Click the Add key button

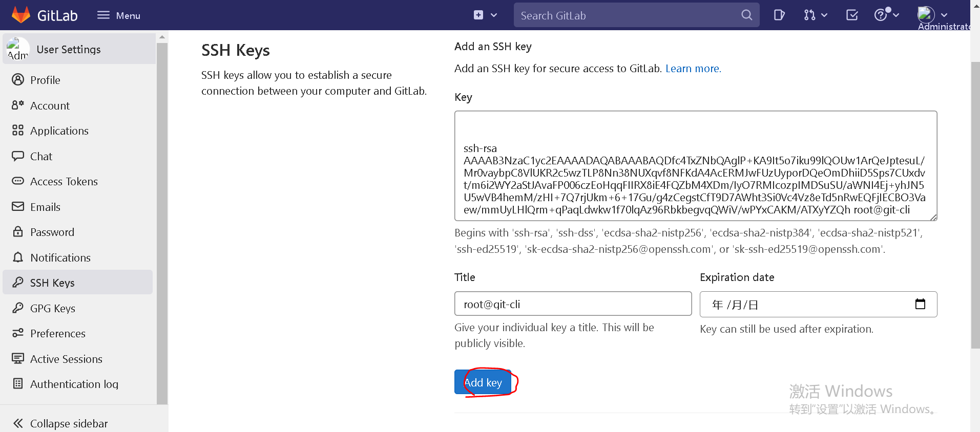click(483, 382)
